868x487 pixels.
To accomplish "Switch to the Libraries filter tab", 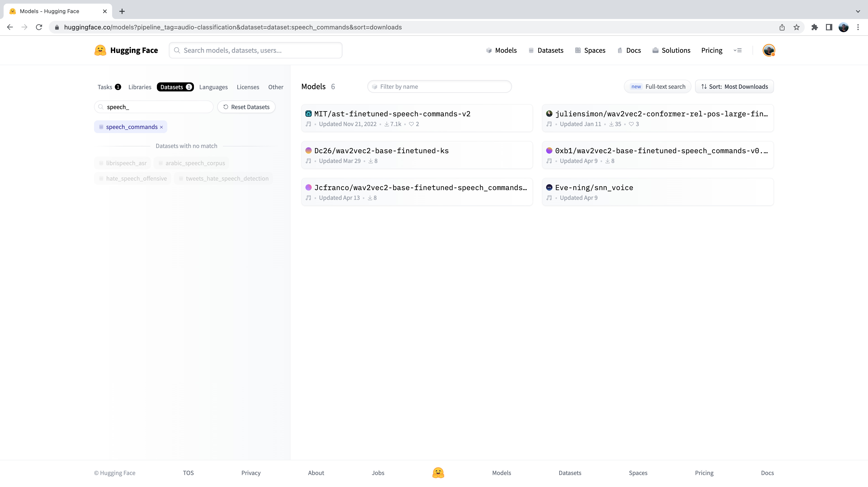I will pos(139,87).
